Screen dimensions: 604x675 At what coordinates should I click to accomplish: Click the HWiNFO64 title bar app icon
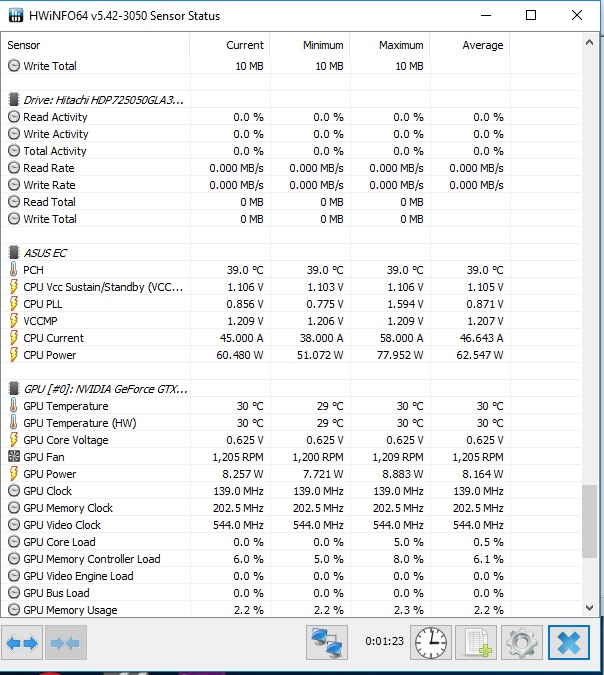click(16, 16)
